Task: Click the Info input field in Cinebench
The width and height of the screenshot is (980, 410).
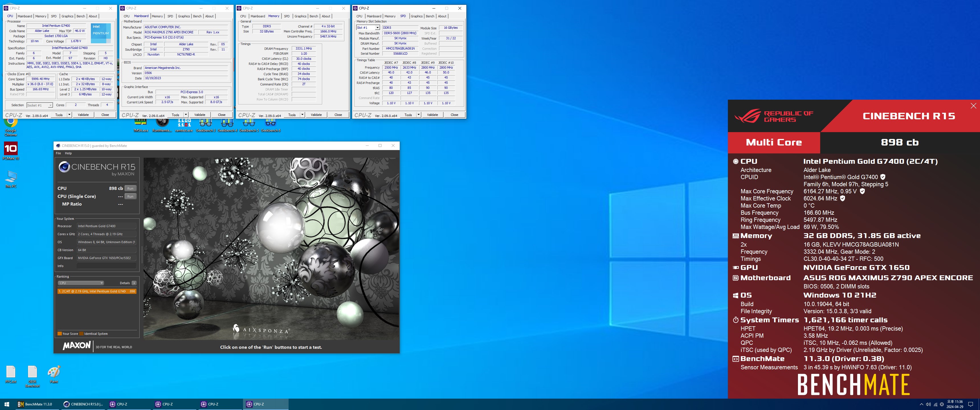Action: (x=107, y=266)
